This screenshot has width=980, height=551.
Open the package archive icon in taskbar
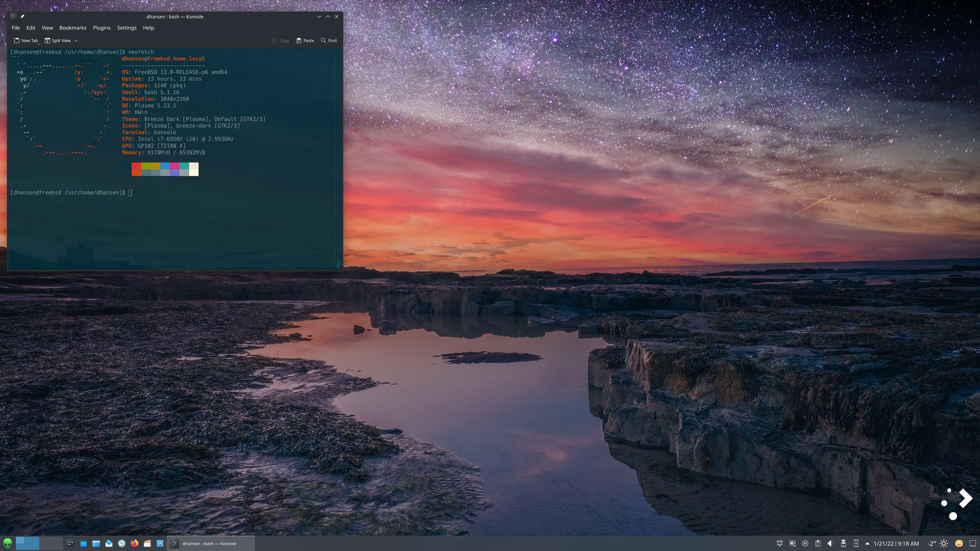coord(147,543)
